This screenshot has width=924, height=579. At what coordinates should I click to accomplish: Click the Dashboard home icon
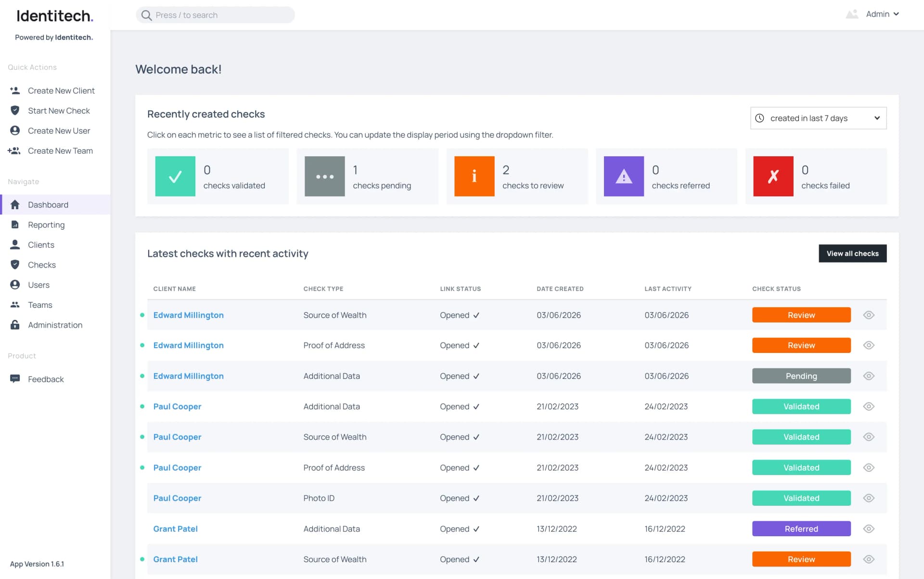point(15,204)
